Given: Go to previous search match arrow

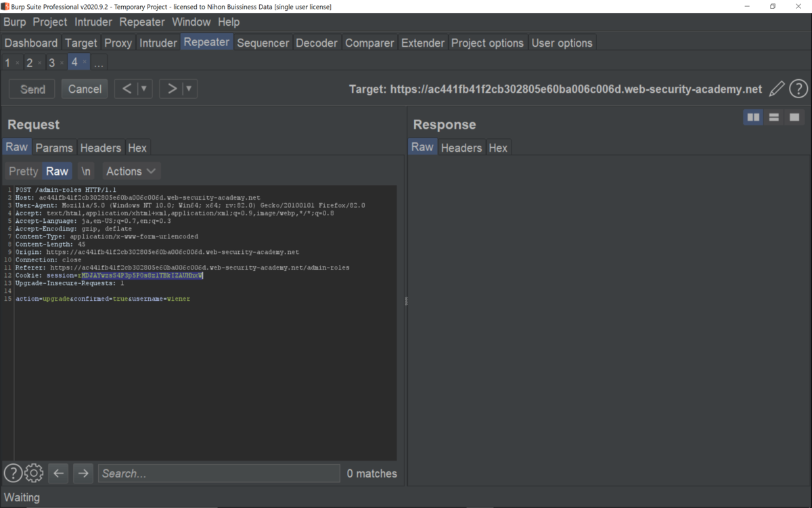Looking at the screenshot, I should (59, 473).
